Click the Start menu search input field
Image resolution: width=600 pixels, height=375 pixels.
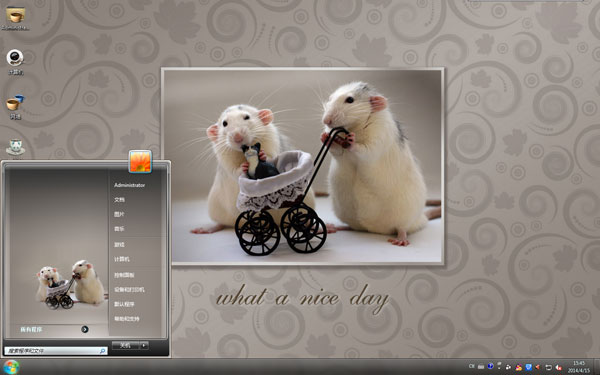tap(55, 351)
